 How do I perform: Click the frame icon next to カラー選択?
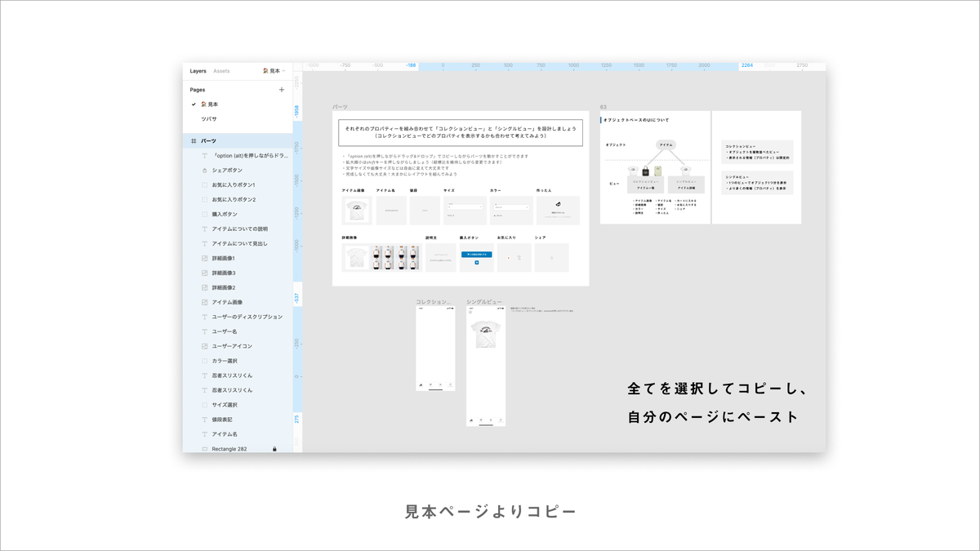(204, 361)
